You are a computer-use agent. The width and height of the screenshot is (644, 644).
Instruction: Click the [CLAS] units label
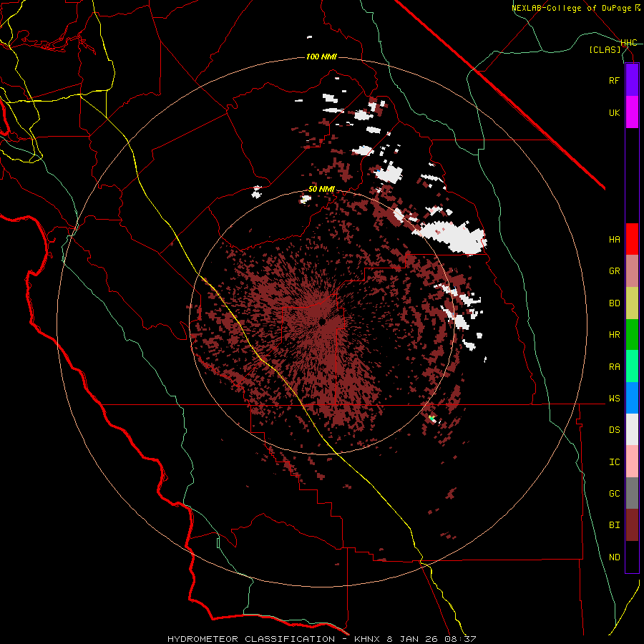tap(605, 49)
